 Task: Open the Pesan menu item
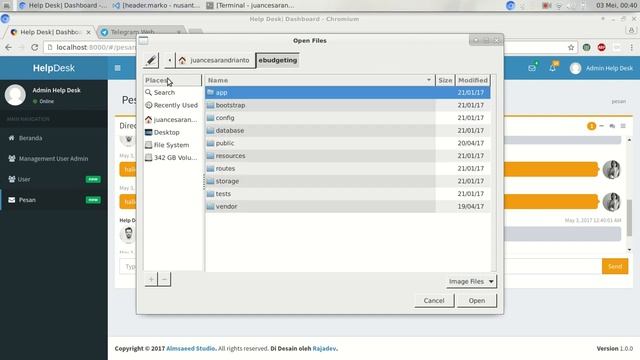(54, 200)
